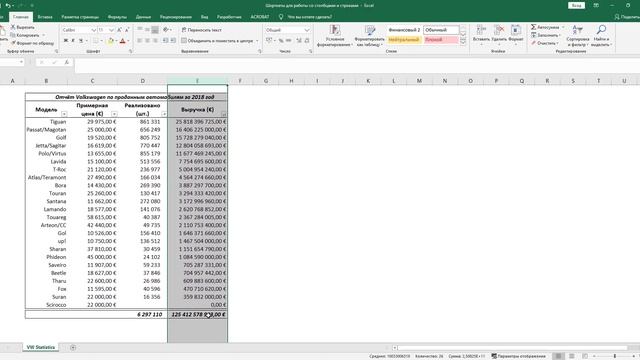Select the VW Statistics sheet tab
Viewport: 640px width, 360px height.
point(40,347)
